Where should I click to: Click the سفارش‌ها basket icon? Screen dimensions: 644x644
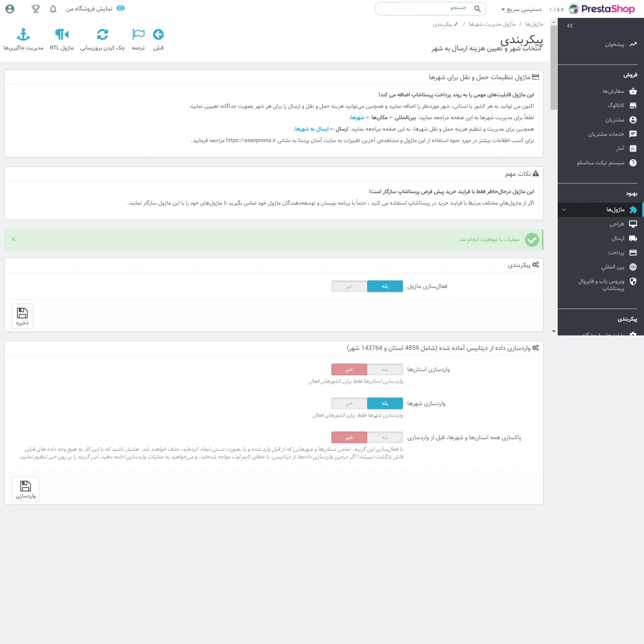point(633,91)
